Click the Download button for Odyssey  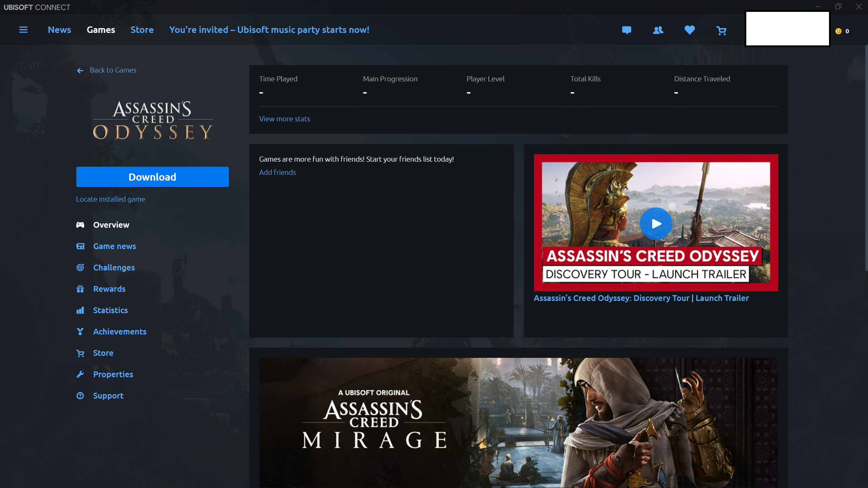click(x=152, y=177)
